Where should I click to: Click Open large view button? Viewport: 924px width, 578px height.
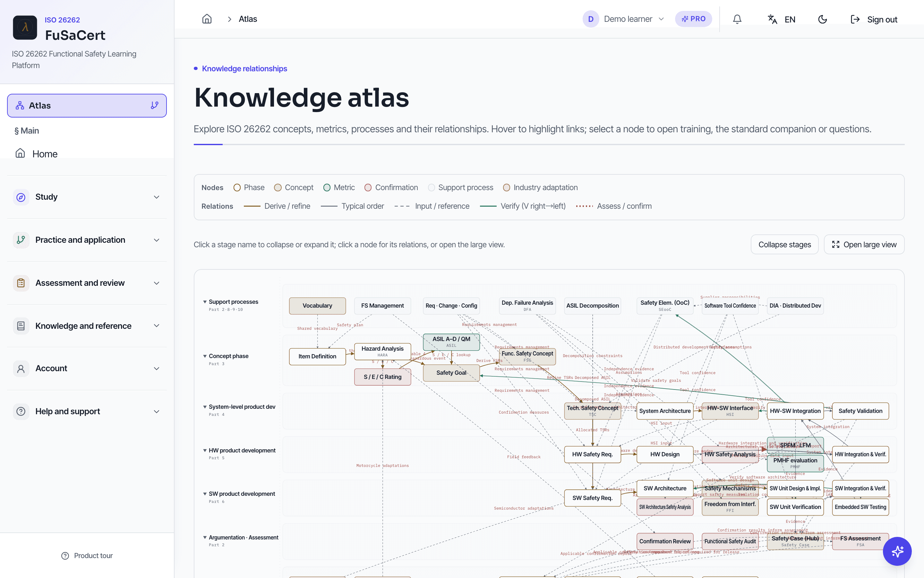point(864,244)
